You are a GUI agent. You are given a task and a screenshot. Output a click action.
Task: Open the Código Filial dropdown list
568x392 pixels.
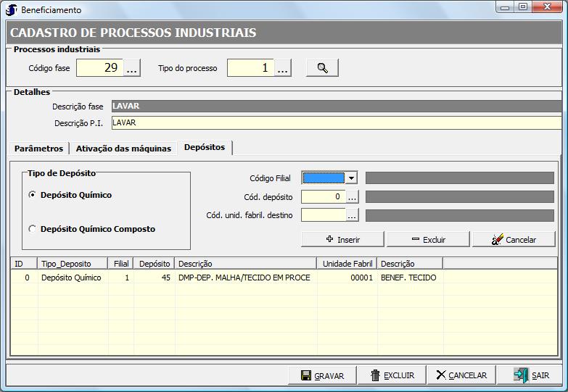351,178
